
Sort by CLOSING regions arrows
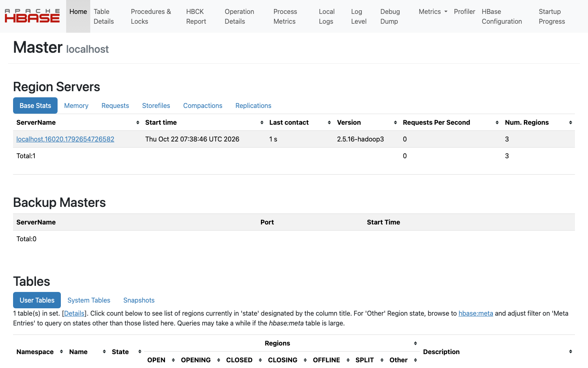pos(305,360)
